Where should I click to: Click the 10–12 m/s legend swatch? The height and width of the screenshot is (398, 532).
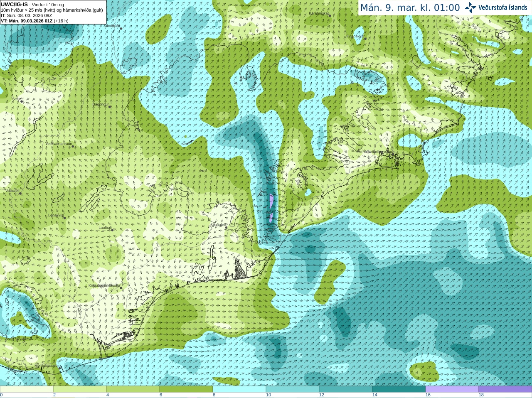tap(293, 389)
